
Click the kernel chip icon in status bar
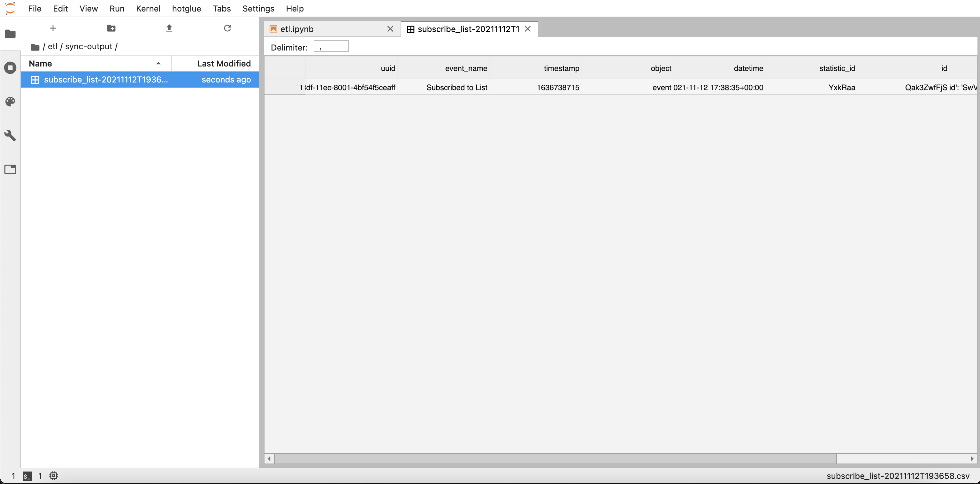54,476
